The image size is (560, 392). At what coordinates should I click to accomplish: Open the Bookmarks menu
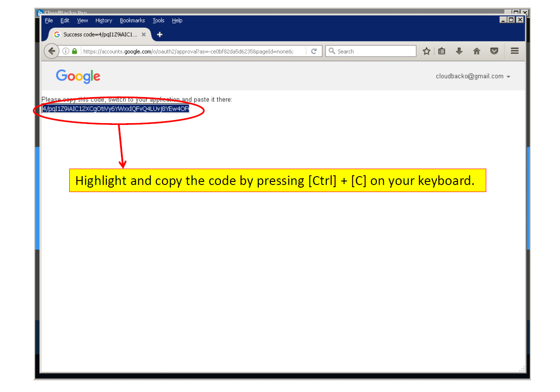(132, 21)
